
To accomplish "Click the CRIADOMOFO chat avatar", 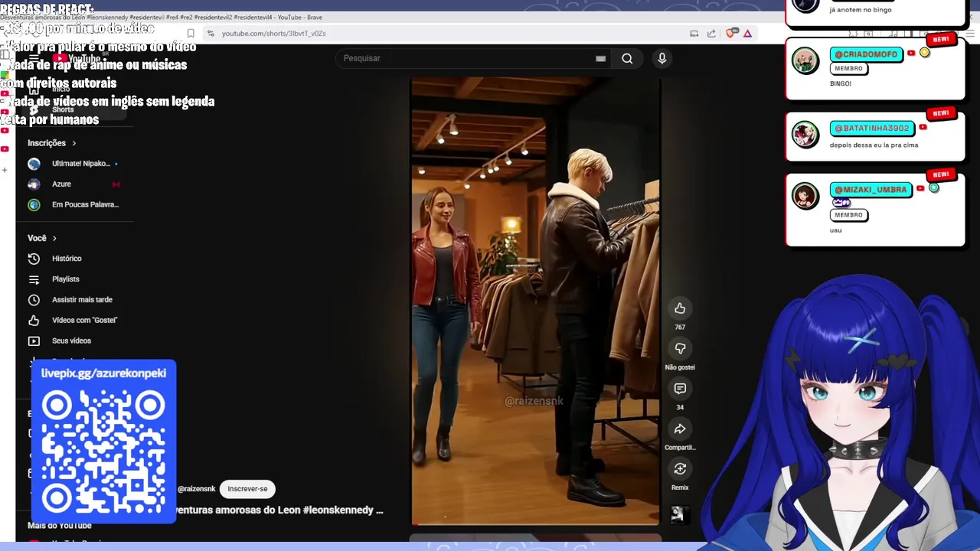I will click(805, 60).
